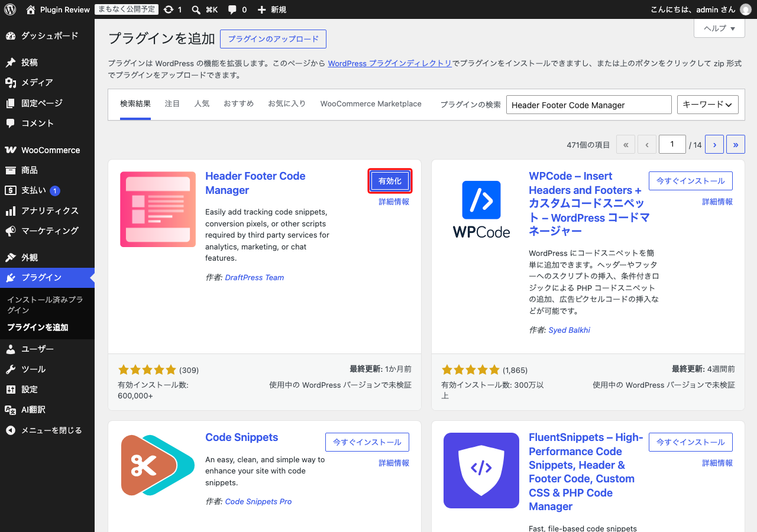Open the Code Snippets plugin title link

(242, 437)
